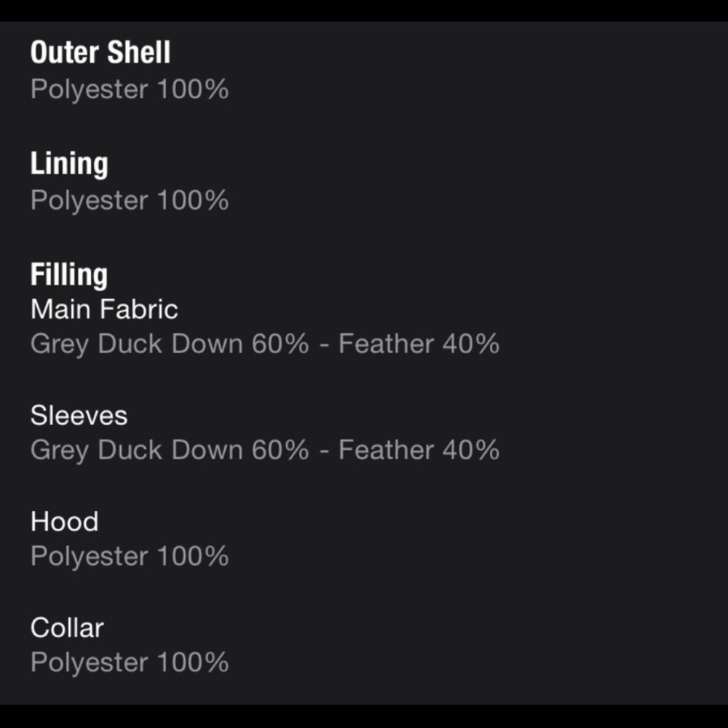The height and width of the screenshot is (728, 728).
Task: Click Grey Duck Down text under Sleeves
Action: 137,451
